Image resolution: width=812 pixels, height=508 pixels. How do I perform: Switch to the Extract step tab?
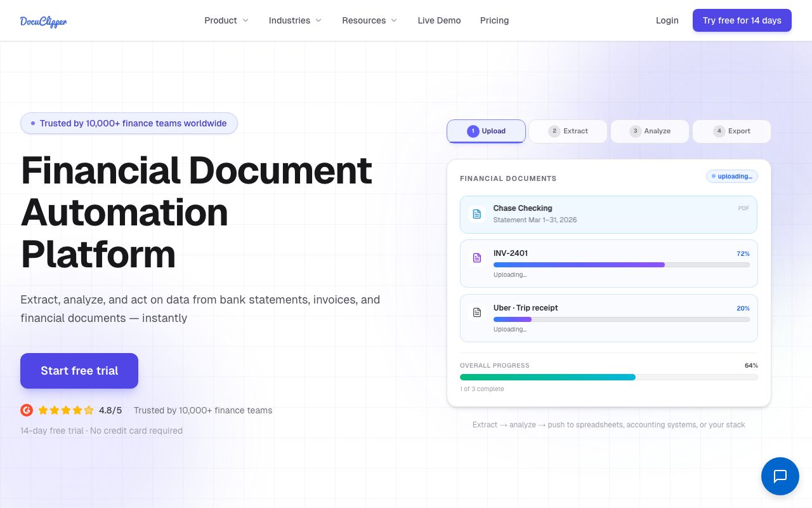pos(568,131)
